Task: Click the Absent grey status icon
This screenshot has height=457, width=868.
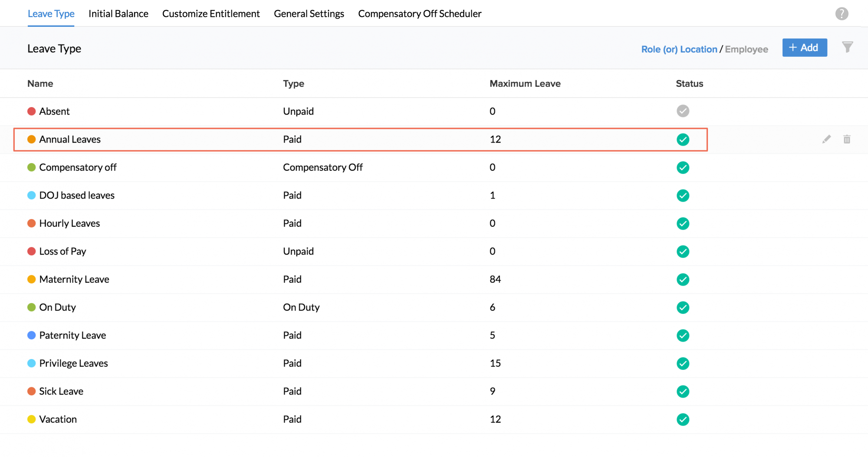Action: pyautogui.click(x=683, y=111)
